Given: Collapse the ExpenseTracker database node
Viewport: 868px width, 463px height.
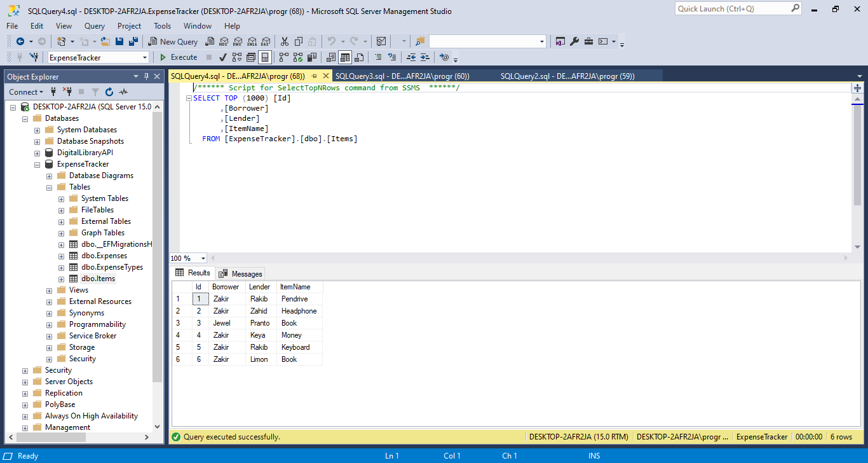Looking at the screenshot, I should (37, 164).
